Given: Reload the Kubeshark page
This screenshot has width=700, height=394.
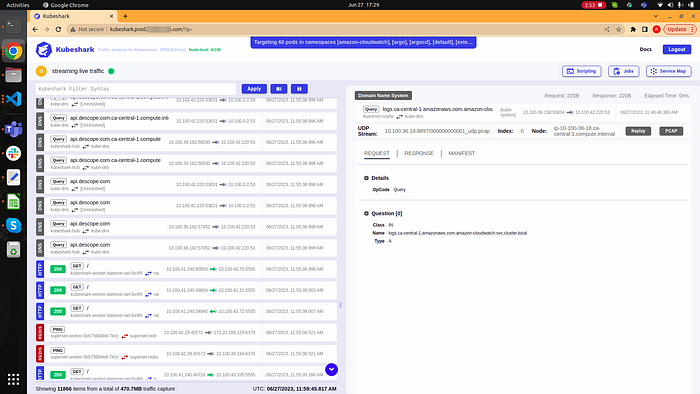Looking at the screenshot, I should (x=58, y=29).
